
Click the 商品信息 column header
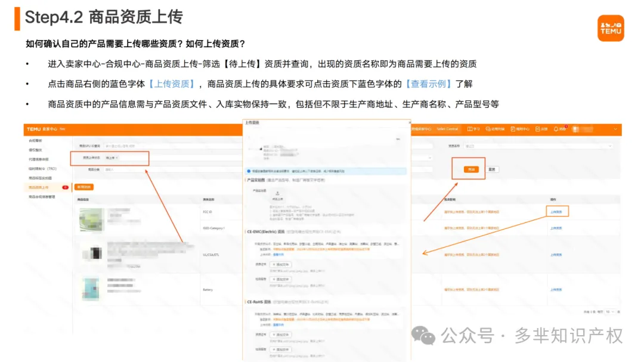(83, 200)
